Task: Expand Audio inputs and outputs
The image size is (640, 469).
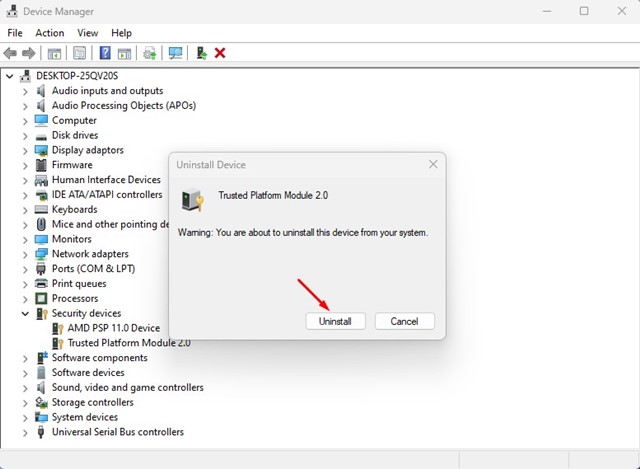Action: (25, 91)
